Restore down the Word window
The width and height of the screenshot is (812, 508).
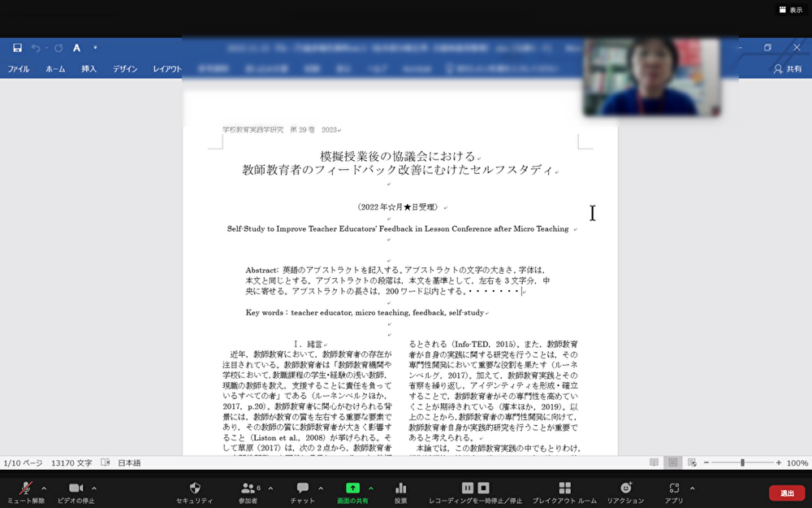point(767,47)
